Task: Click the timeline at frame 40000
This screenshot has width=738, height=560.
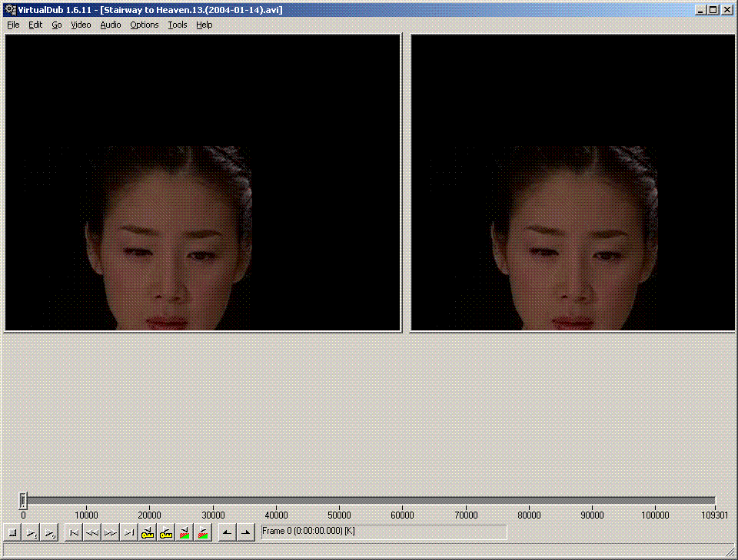Action: (276, 515)
